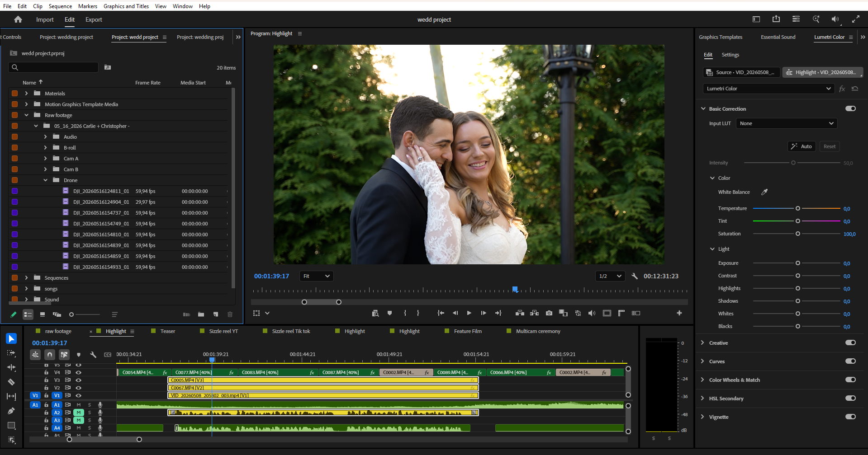
Task: Open the Lumetri Color effect dropdown
Action: (768, 89)
